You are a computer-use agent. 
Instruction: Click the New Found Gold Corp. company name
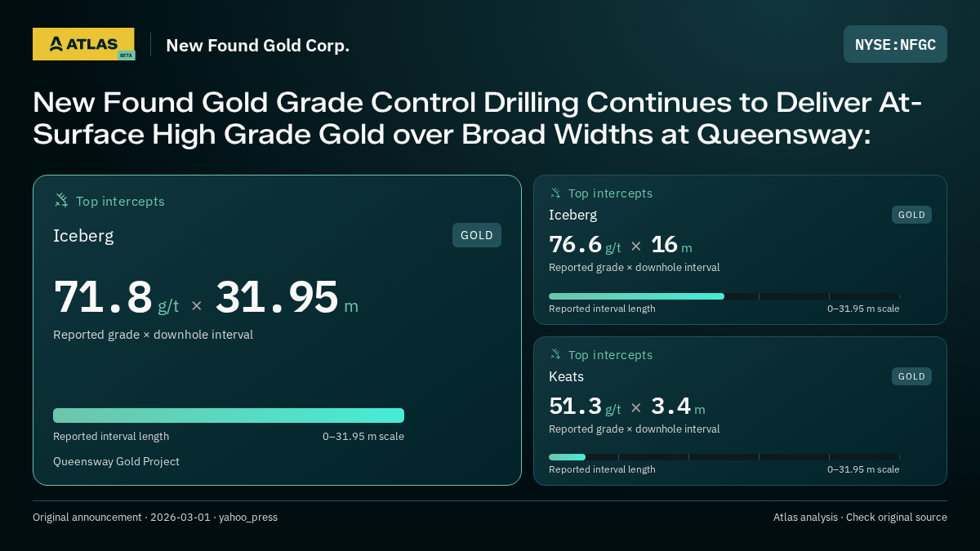258,45
